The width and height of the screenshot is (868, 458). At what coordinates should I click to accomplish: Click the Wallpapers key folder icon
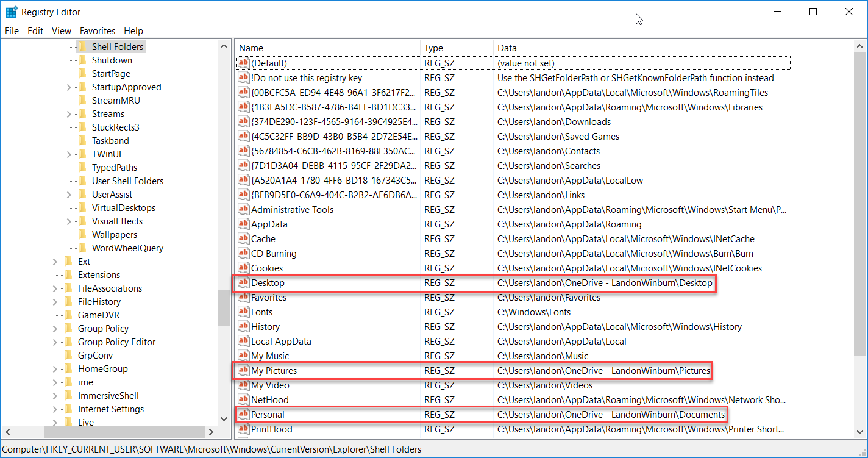[82, 234]
